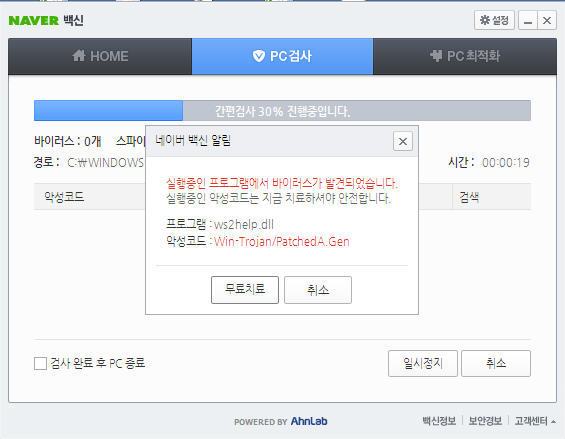
Task: Click the AhnLab logo in footer
Action: point(309,421)
